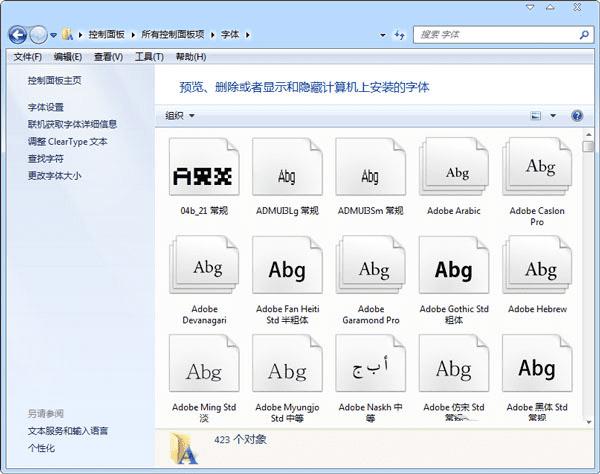
Task: Select Adobe Myungjo Std 中等 font icon
Action: click(x=287, y=363)
